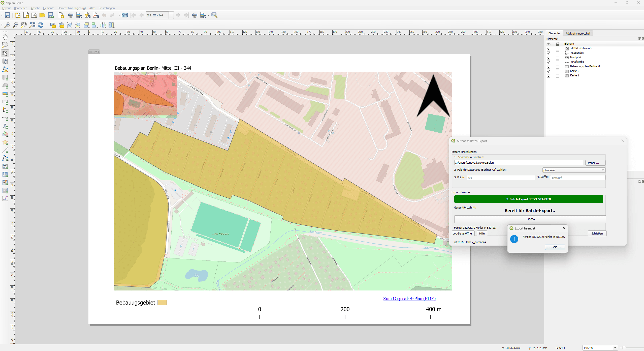Click the Export as SVG icon
Image resolution: width=644 pixels, height=351 pixels.
87,15
